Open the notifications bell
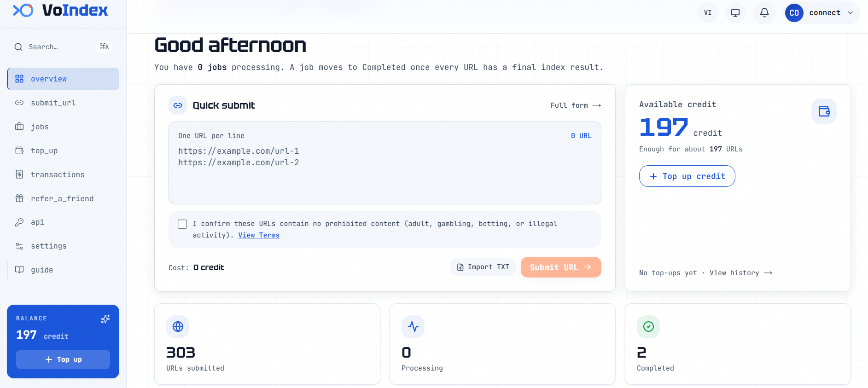 tap(764, 13)
